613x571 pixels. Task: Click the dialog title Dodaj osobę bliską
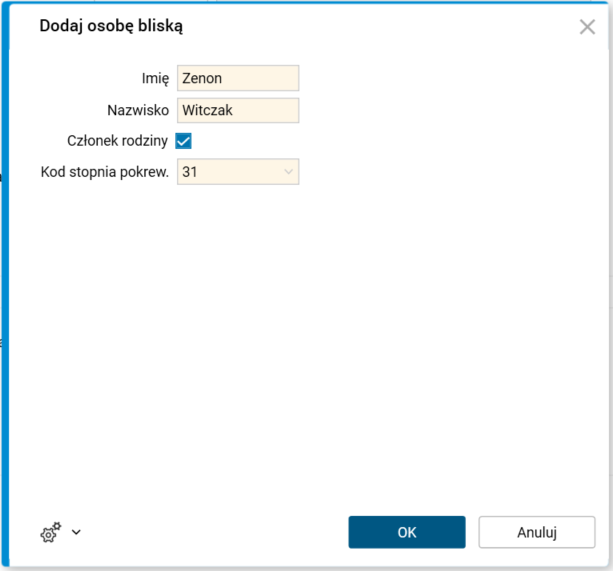point(111,27)
